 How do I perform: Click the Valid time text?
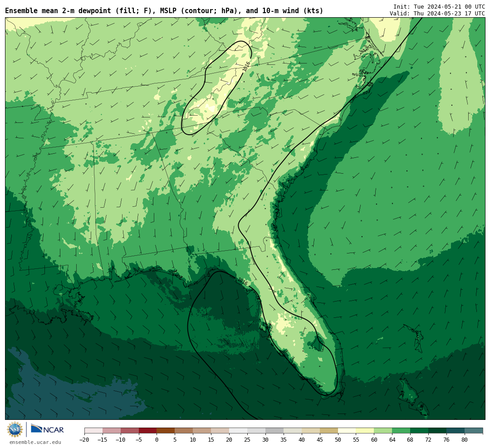437,14
